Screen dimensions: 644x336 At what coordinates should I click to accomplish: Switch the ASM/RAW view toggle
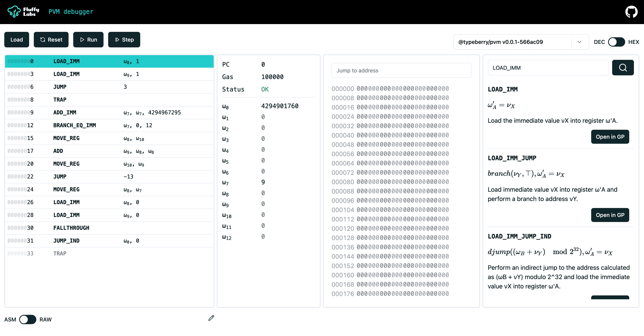pyautogui.click(x=28, y=319)
